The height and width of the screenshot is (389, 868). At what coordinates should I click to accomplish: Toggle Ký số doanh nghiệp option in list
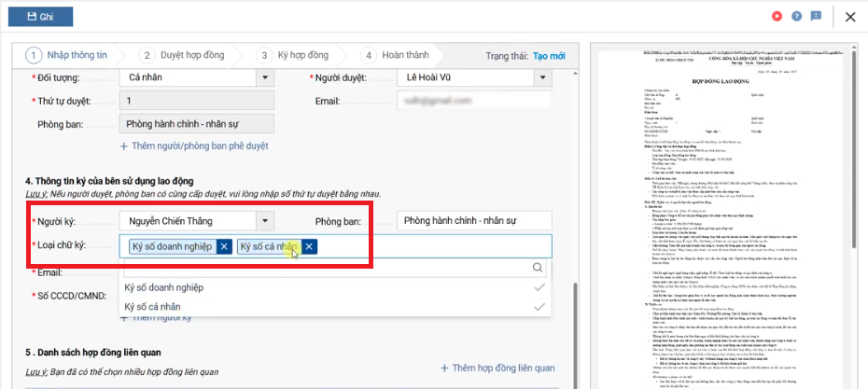[335, 287]
